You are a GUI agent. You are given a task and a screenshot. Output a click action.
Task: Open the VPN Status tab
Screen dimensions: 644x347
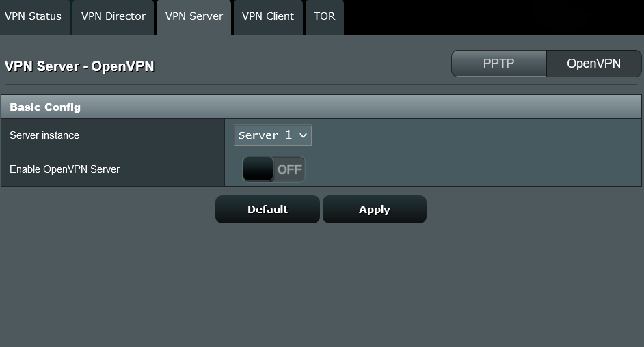[33, 16]
